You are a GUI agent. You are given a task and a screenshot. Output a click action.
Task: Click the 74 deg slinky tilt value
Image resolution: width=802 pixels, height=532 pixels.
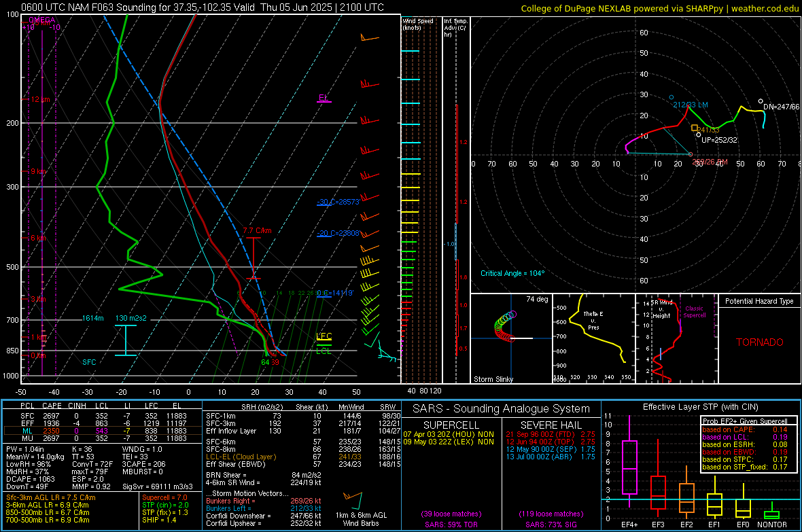tap(537, 299)
